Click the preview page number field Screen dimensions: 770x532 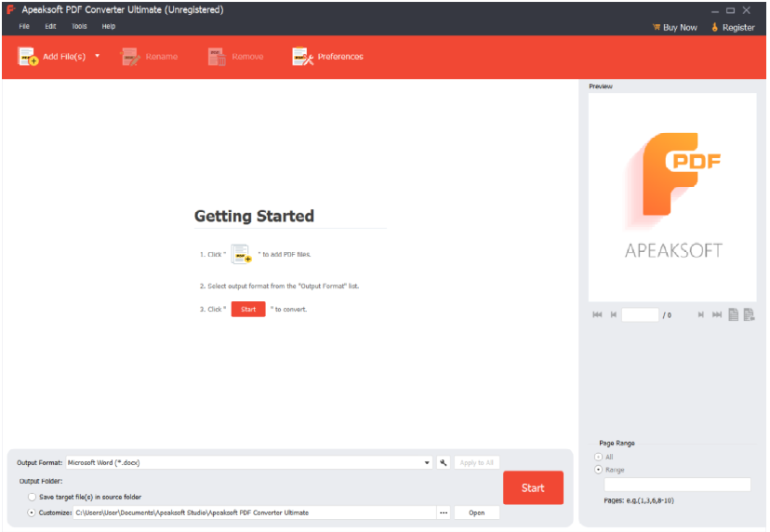pyautogui.click(x=640, y=314)
